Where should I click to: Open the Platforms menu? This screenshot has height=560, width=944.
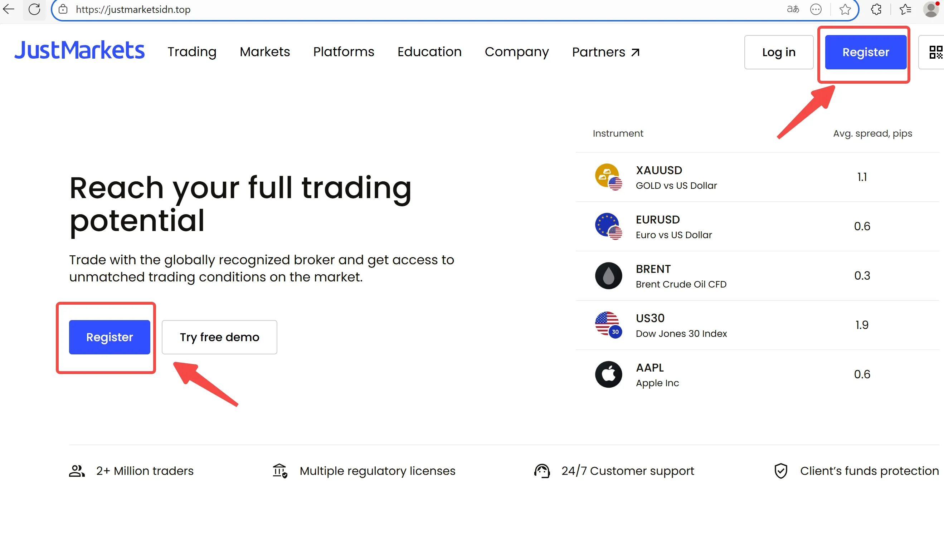344,52
